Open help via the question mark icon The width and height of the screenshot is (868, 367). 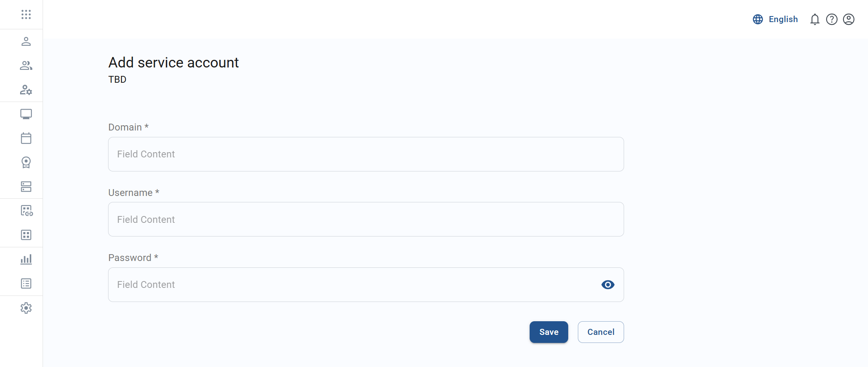[832, 19]
